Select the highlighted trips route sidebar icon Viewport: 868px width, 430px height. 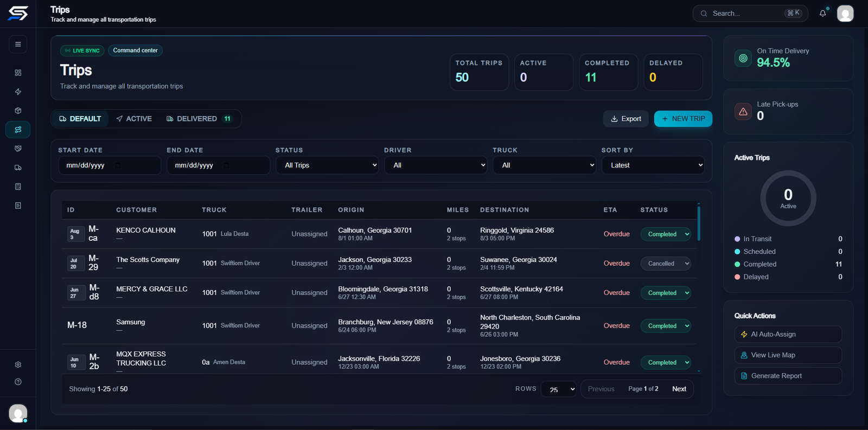point(18,130)
